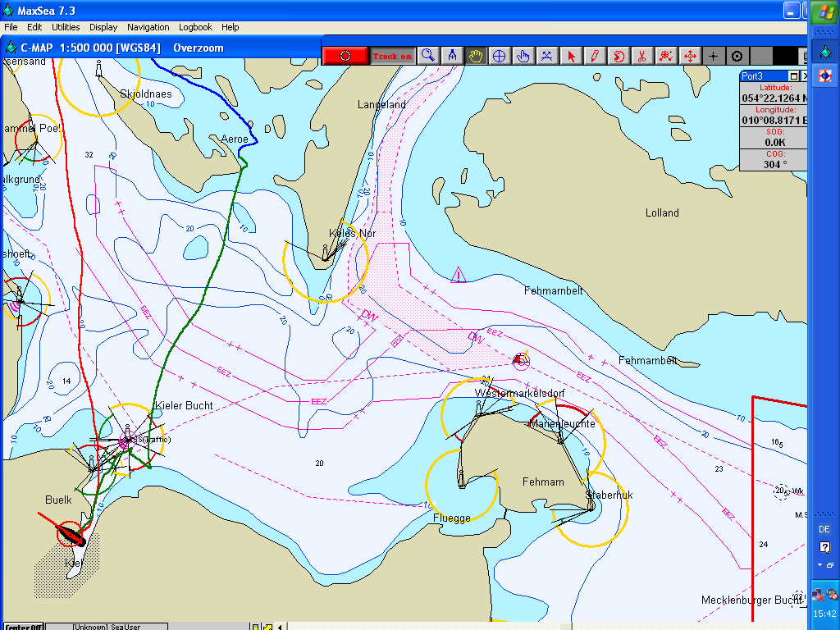Image resolution: width=840 pixels, height=630 pixels.
Task: Switch to MaxSea taskbar button
Action: tap(825, 52)
